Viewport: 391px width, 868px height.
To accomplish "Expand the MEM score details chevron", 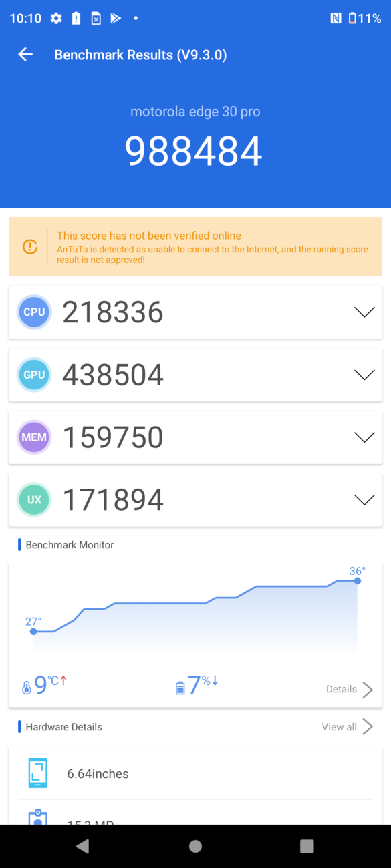I will coord(364,437).
